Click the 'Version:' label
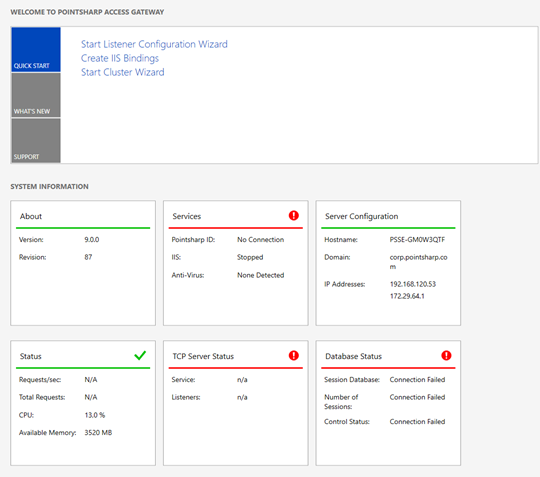 click(31, 240)
